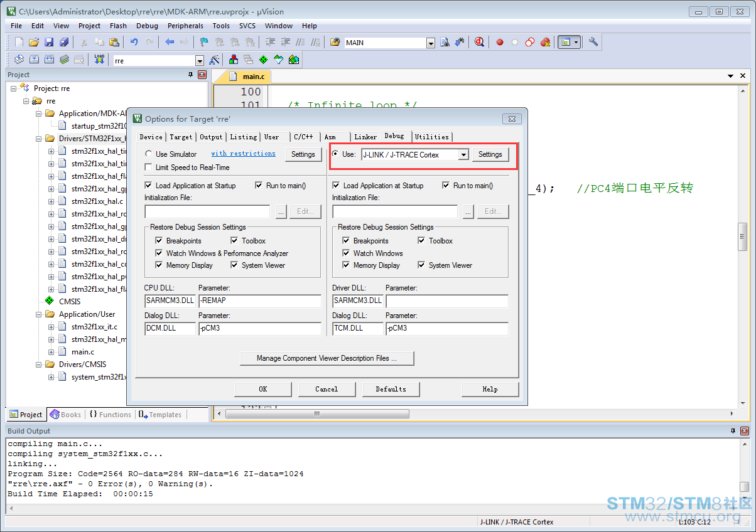
Task: Disable all breakpoints using the double-circle icon
Action: coord(530,42)
